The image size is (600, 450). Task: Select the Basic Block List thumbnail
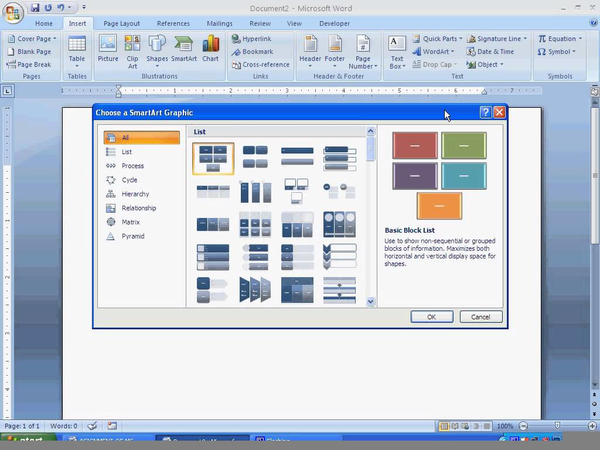[x=213, y=158]
